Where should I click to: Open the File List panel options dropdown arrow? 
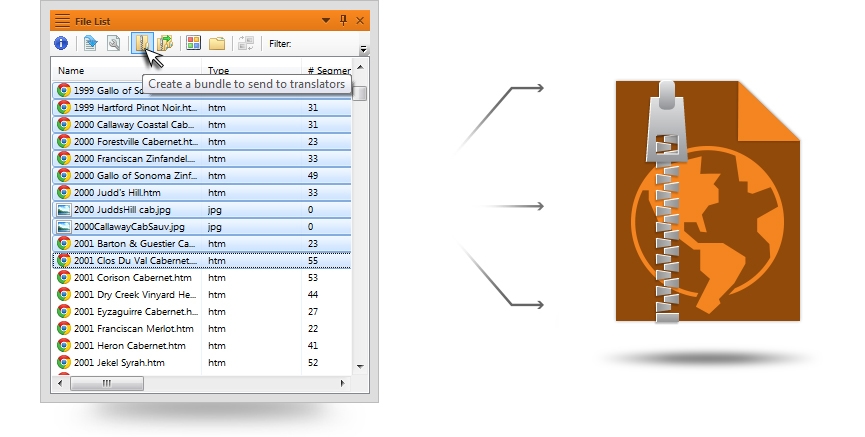pos(326,20)
